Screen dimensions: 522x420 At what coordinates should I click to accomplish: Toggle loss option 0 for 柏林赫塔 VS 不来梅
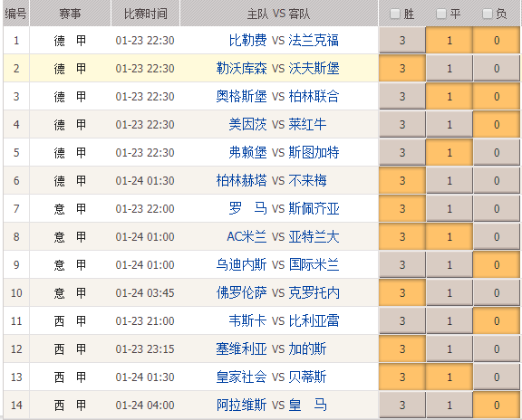[497, 180]
